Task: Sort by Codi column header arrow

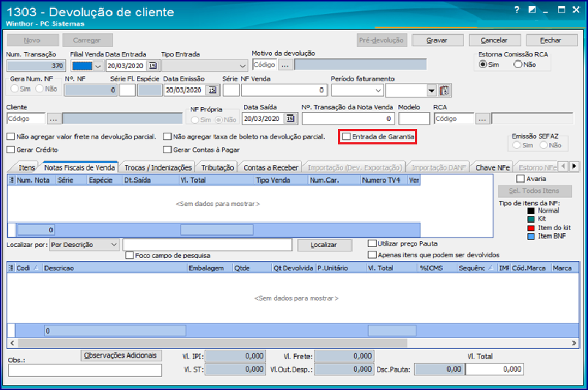Action: (x=37, y=268)
